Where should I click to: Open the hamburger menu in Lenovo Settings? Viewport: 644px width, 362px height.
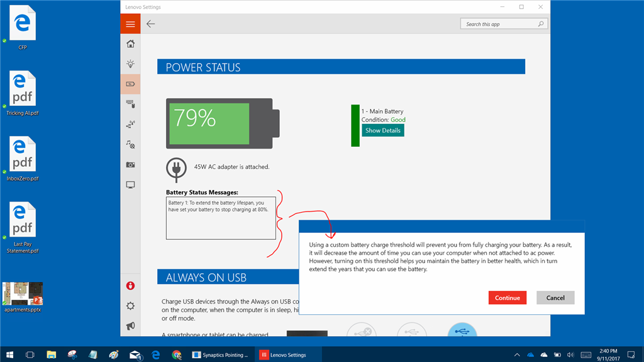[x=130, y=24]
